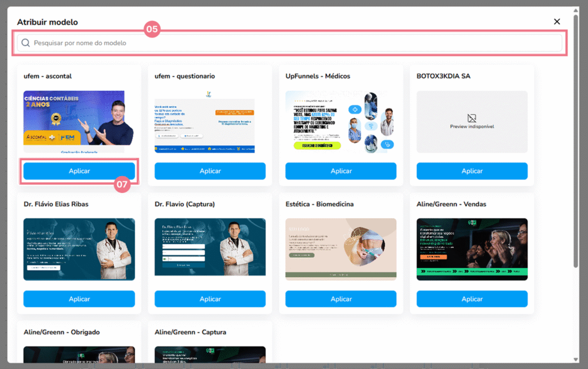The height and width of the screenshot is (369, 588).
Task: Click the Dr. Flávio Elias Ribas thumbnail
Action: (x=79, y=249)
